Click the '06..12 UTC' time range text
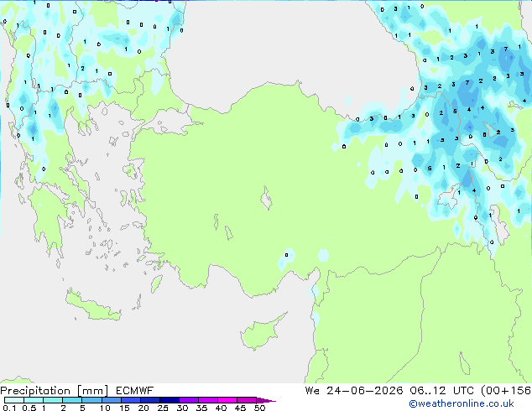Screen dimensions: 532x411 (441, 391)
